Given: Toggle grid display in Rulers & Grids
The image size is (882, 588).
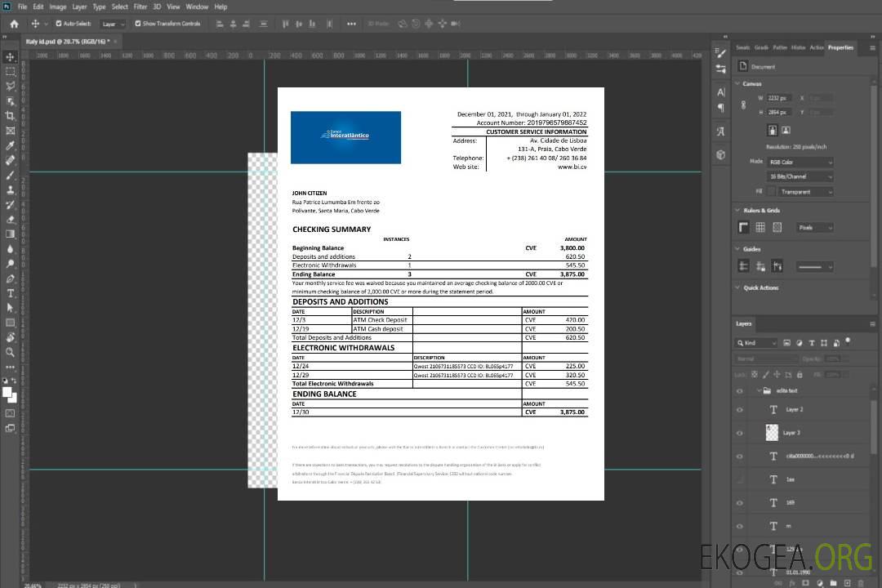Looking at the screenshot, I should click(760, 227).
